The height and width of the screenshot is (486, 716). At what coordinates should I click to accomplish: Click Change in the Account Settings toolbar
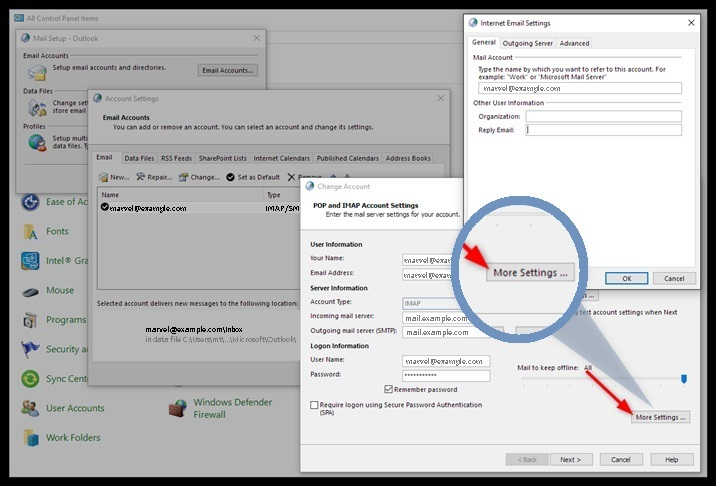[x=199, y=177]
